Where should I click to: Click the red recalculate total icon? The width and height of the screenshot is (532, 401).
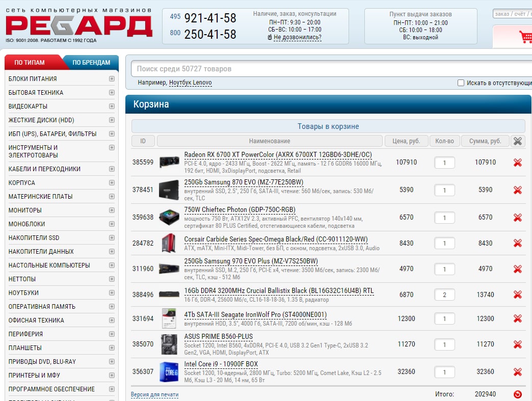(517, 394)
